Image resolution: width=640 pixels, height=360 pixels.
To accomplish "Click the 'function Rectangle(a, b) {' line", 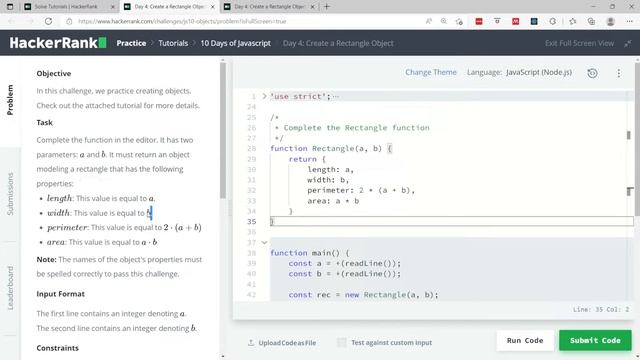I will (331, 149).
